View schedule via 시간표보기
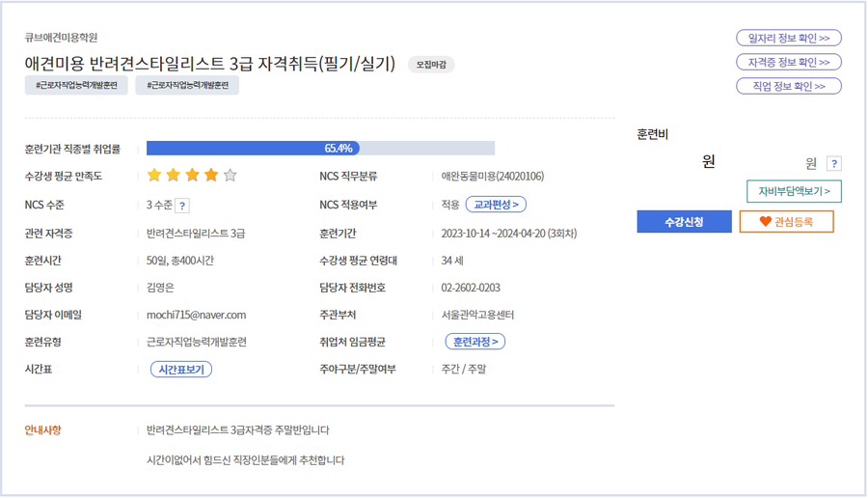This screenshot has height=498, width=868. pyautogui.click(x=181, y=370)
